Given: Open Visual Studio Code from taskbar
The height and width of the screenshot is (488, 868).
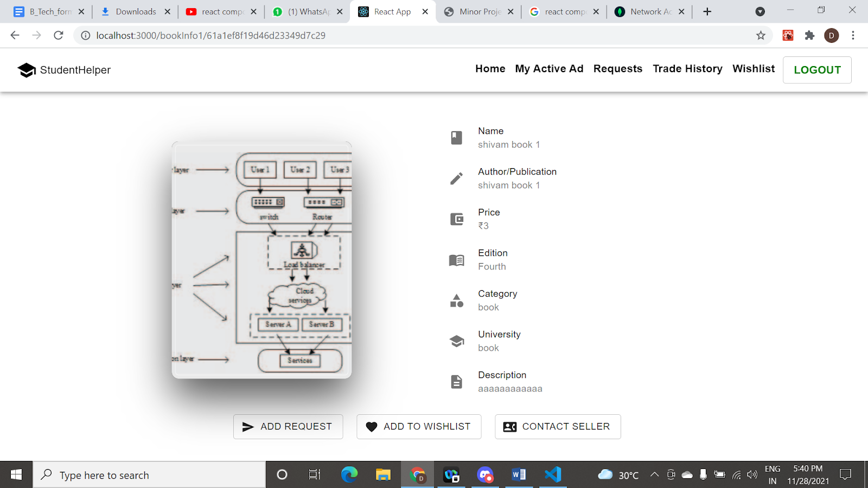Looking at the screenshot, I should tap(553, 474).
